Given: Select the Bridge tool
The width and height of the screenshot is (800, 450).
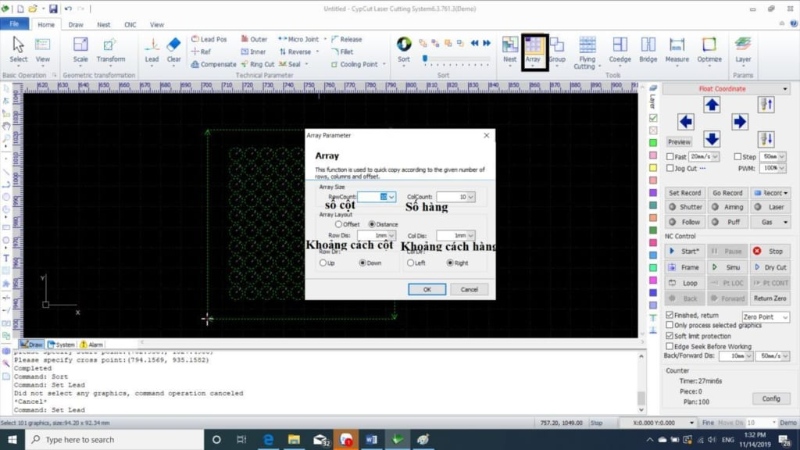Looking at the screenshot, I should pyautogui.click(x=648, y=48).
